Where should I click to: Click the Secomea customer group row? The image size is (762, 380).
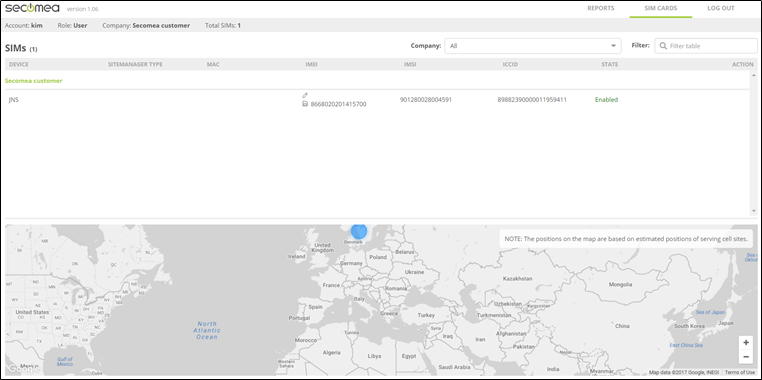(x=377, y=81)
